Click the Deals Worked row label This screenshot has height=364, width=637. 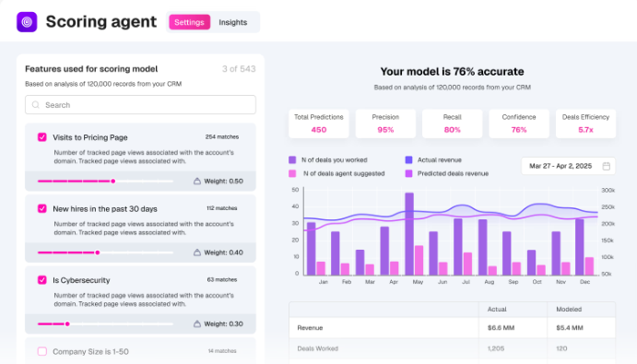(x=318, y=348)
